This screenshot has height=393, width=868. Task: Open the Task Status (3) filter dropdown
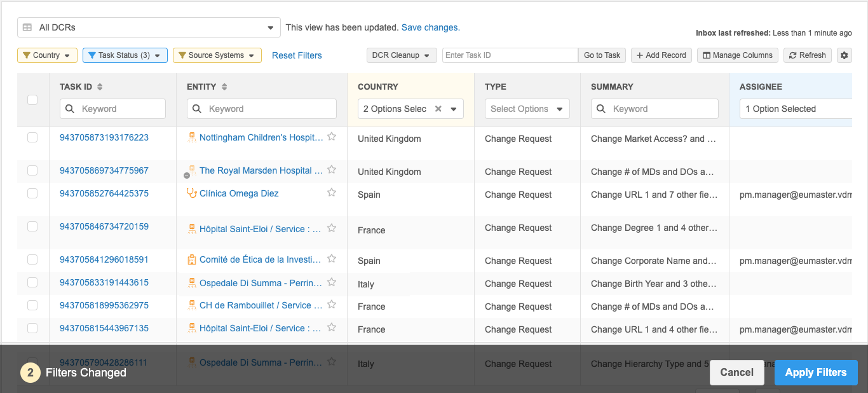[x=125, y=55]
